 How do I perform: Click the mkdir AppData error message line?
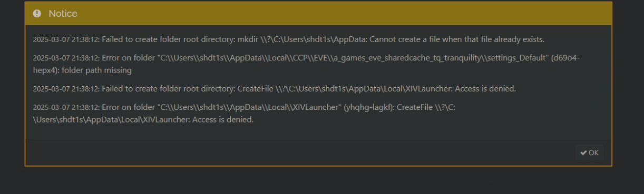288,39
